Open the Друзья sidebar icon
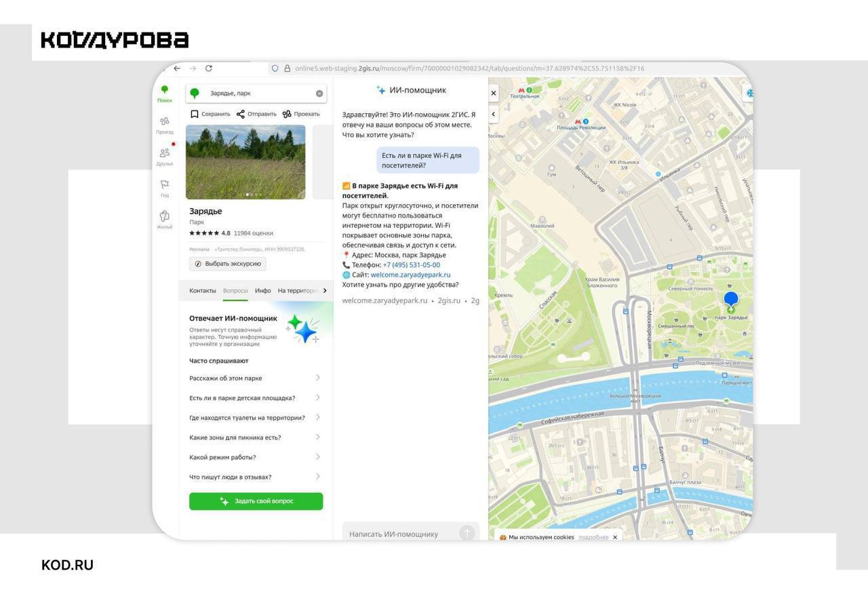The width and height of the screenshot is (868, 594). tap(165, 156)
